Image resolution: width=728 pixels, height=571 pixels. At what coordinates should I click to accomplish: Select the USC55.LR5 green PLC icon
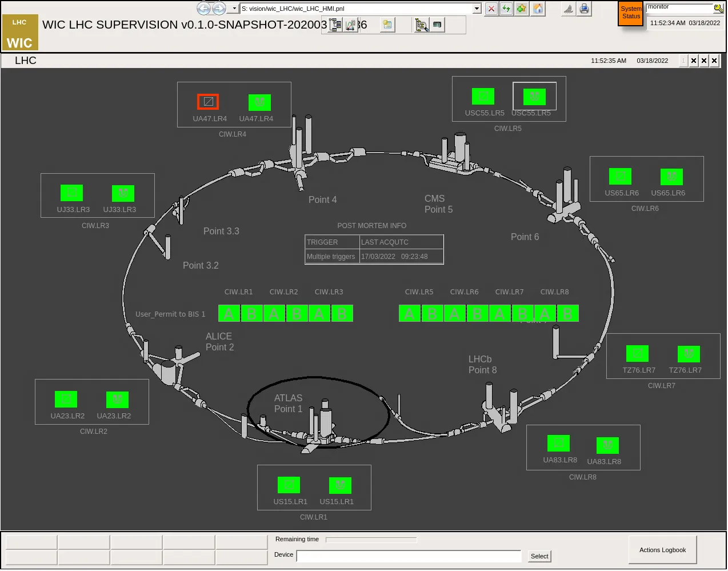click(x=483, y=96)
